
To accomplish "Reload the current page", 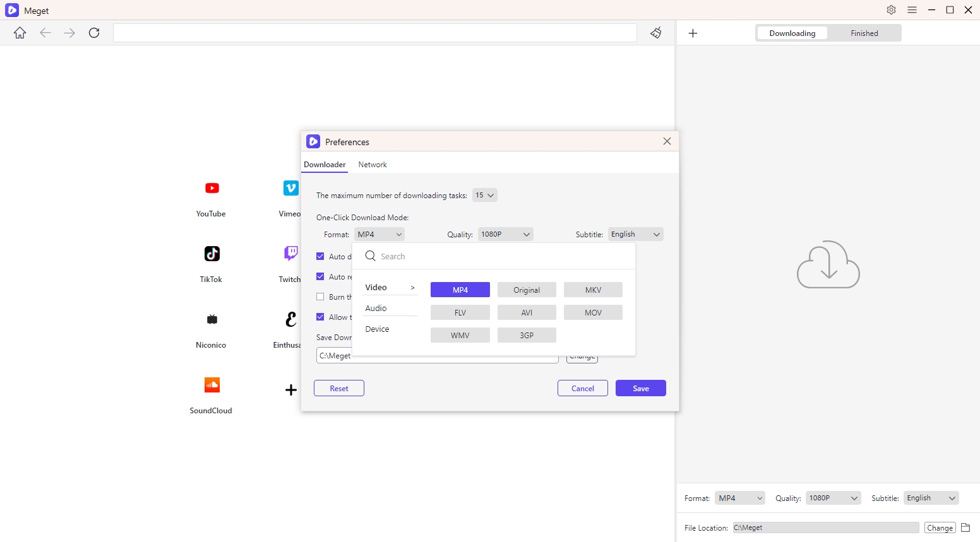I will click(94, 33).
